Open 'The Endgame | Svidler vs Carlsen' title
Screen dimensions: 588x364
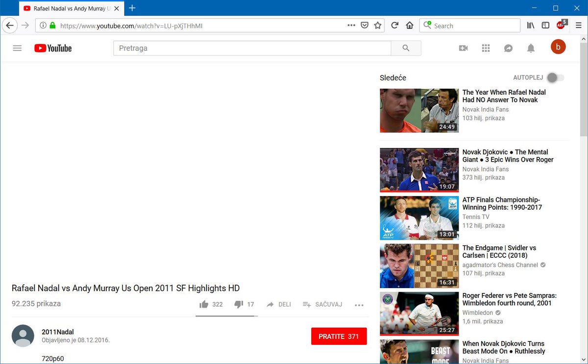pyautogui.click(x=499, y=251)
